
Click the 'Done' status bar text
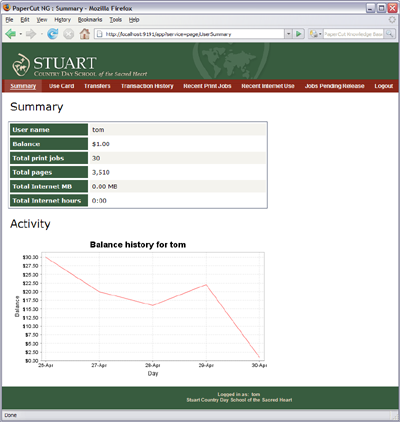click(11, 415)
